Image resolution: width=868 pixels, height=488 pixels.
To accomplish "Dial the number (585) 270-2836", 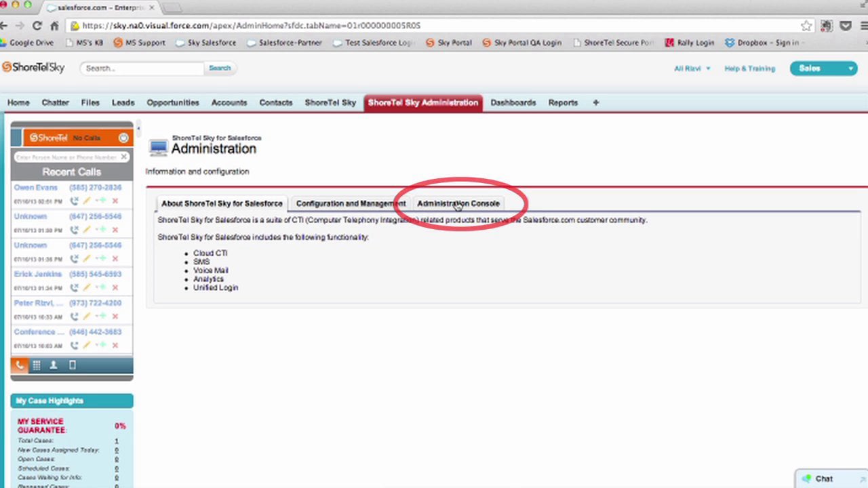I will (95, 188).
